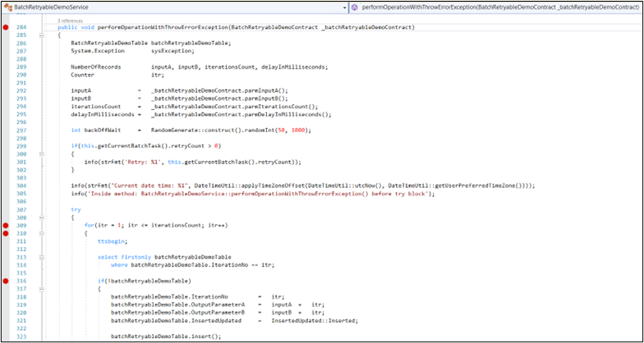Toggle breakpoint on line 284

(x=5, y=28)
